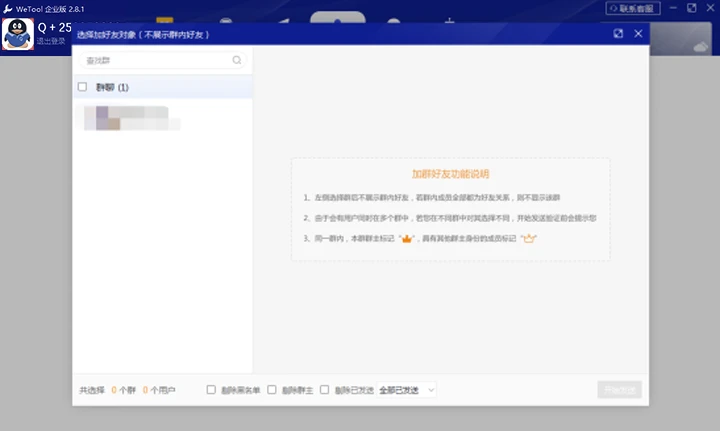The height and width of the screenshot is (433, 720).
Task: Enable the 剔除黑名单 checkbox
Action: tap(211, 390)
